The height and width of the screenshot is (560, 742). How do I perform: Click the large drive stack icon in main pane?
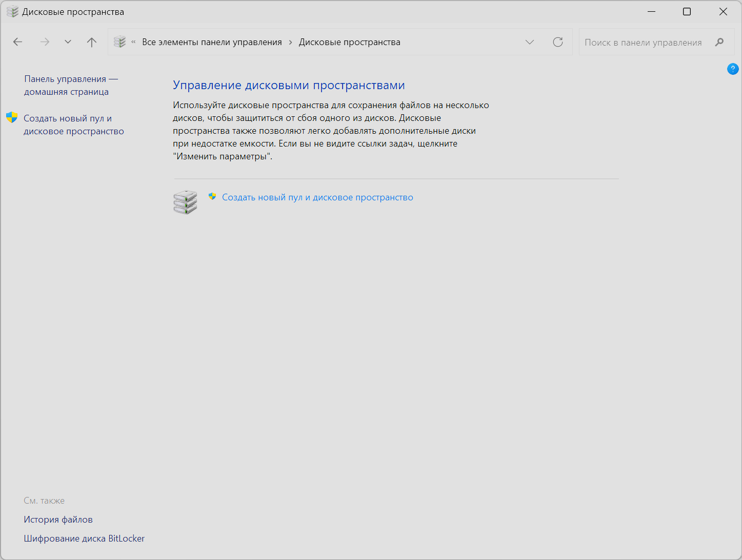click(185, 202)
